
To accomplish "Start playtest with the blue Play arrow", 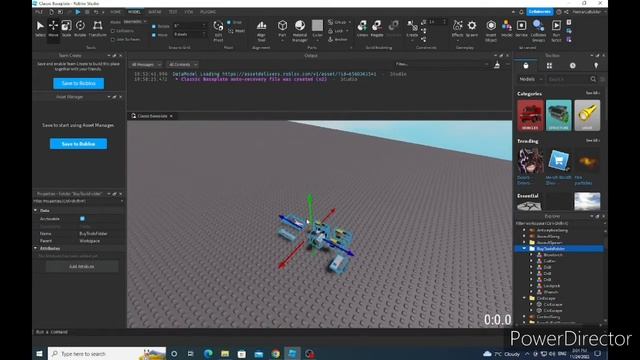I will point(78,12).
